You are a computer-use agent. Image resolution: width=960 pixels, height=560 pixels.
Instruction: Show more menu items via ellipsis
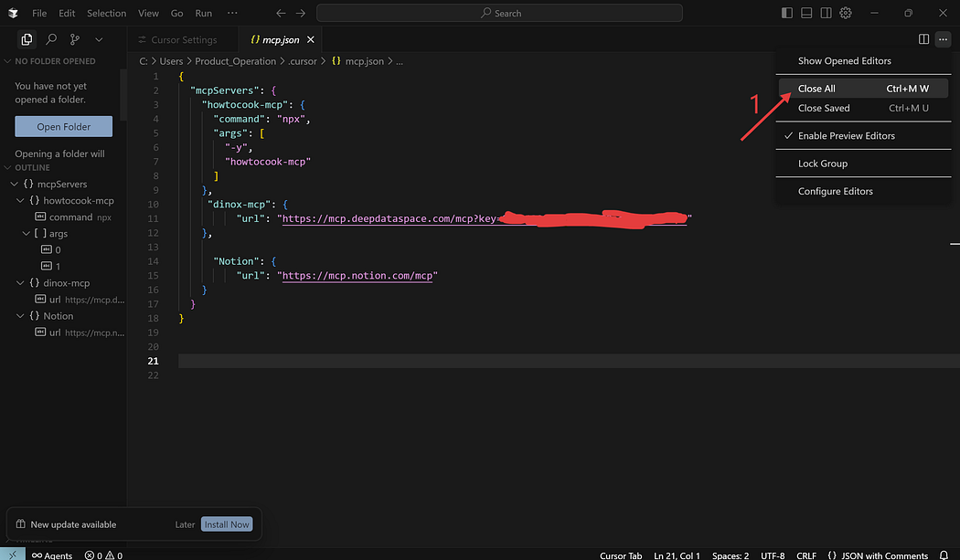pyautogui.click(x=232, y=13)
